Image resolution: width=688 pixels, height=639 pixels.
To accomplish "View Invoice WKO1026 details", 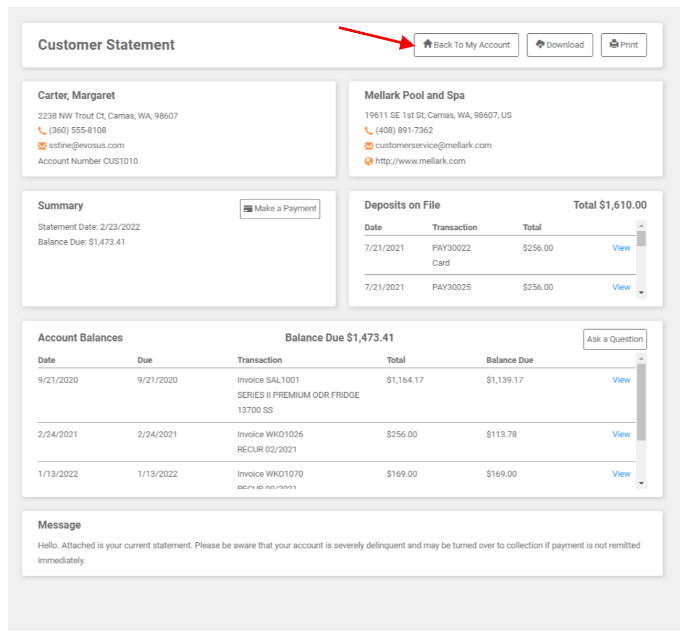I will pos(621,434).
